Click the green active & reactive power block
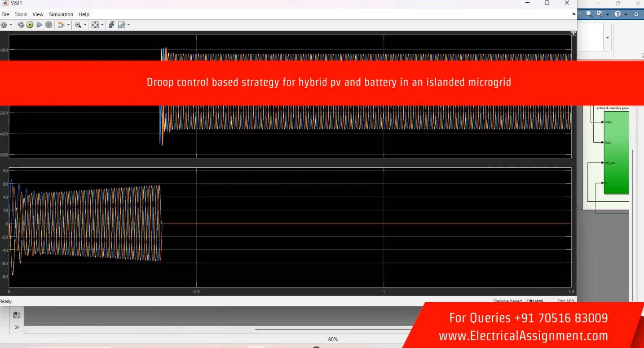Viewport: 644px width, 348px height. (616, 152)
